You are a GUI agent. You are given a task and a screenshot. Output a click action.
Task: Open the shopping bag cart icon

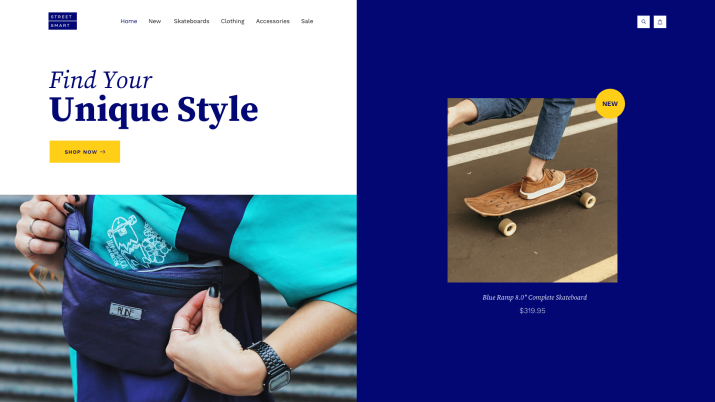click(660, 22)
